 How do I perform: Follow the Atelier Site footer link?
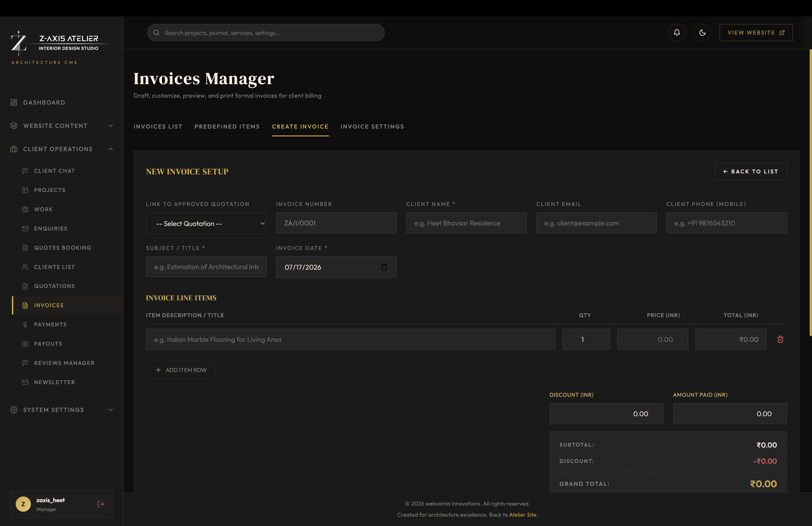[x=523, y=515]
